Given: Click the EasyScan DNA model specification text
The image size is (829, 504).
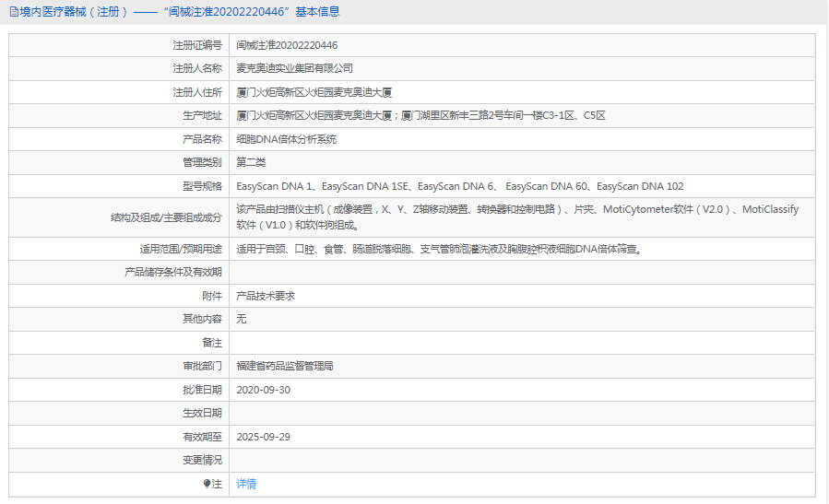Looking at the screenshot, I should [459, 186].
